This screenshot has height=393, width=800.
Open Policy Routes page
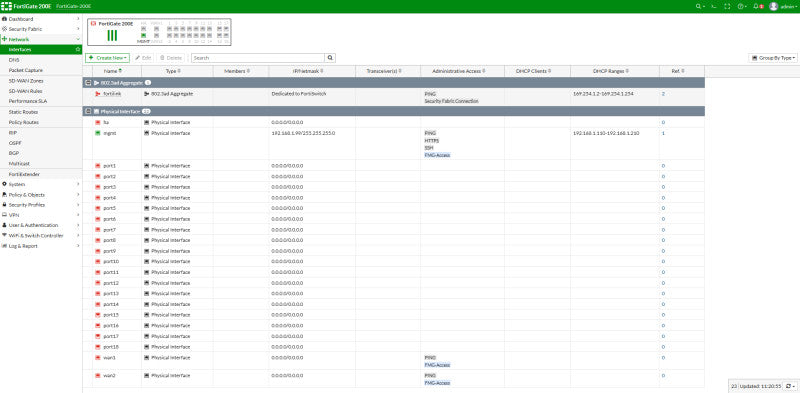click(x=41, y=122)
